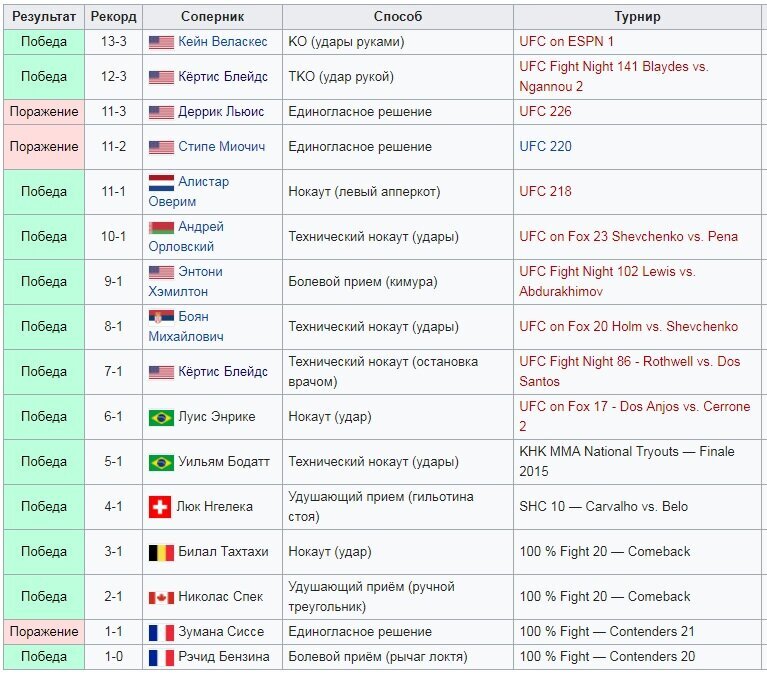Image resolution: width=767 pixels, height=675 pixels.
Task: Open the UFC 220 link
Action: click(545, 146)
